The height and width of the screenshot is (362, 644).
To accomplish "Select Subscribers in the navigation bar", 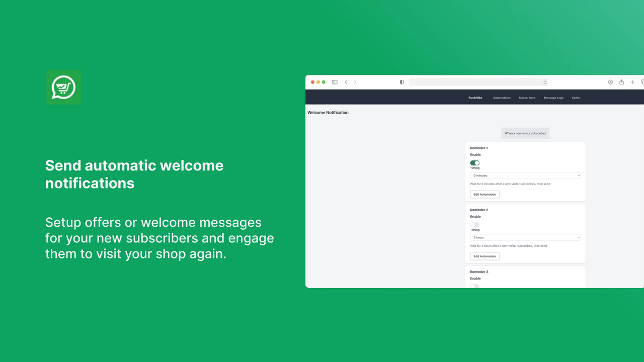I will [527, 98].
